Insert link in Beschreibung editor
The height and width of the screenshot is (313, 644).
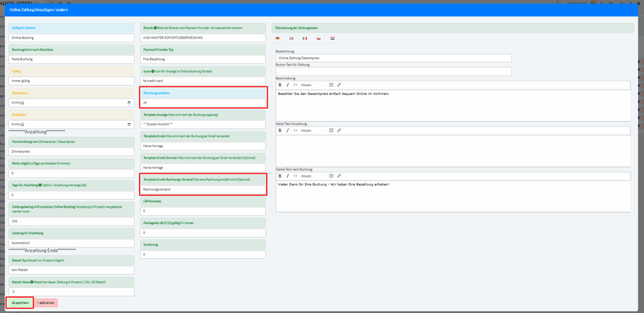[339, 84]
